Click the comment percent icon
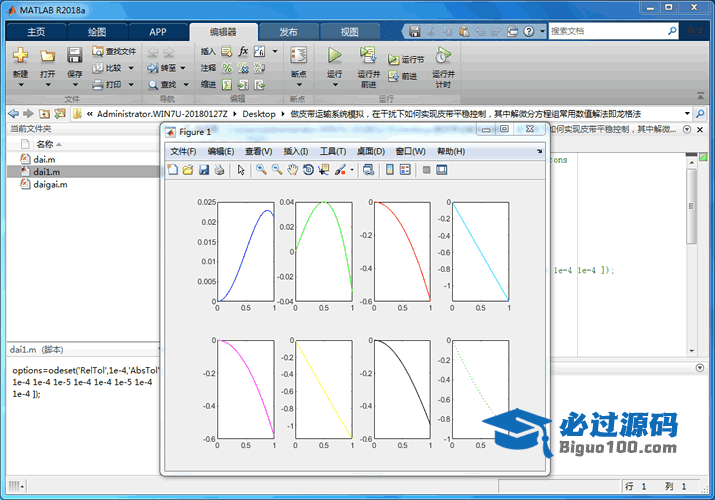This screenshot has width=715, height=500. point(227,68)
